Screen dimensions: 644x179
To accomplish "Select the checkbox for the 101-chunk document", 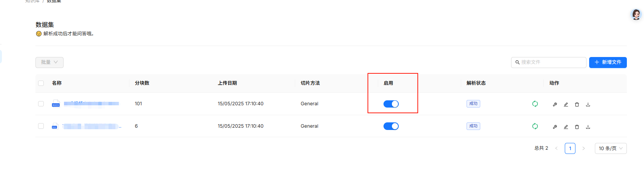I will [41, 104].
